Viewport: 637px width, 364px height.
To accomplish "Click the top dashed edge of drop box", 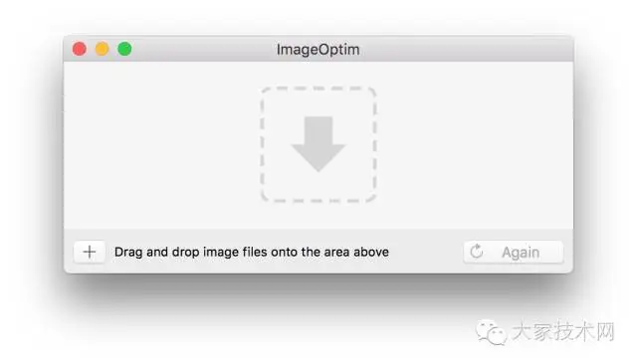I will coord(318,89).
